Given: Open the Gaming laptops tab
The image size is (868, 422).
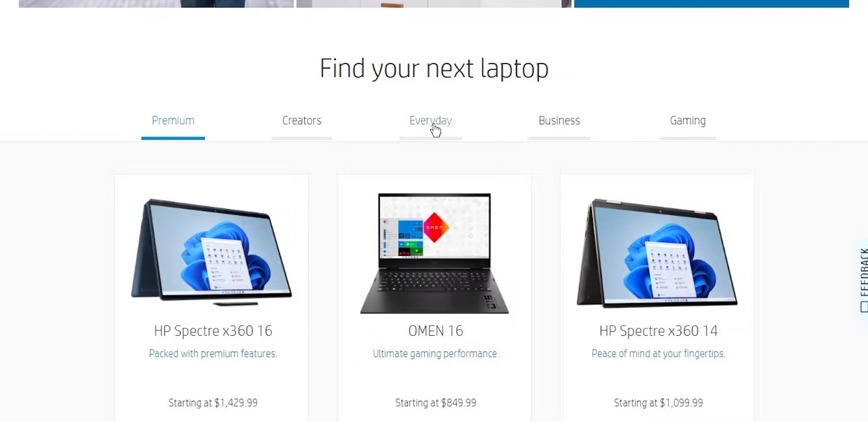Looking at the screenshot, I should click(687, 121).
